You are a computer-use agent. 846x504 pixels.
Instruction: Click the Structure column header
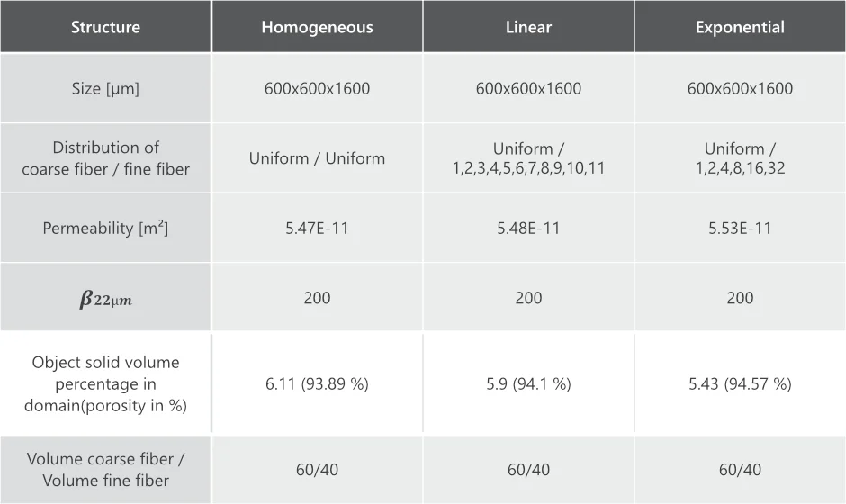[105, 27]
